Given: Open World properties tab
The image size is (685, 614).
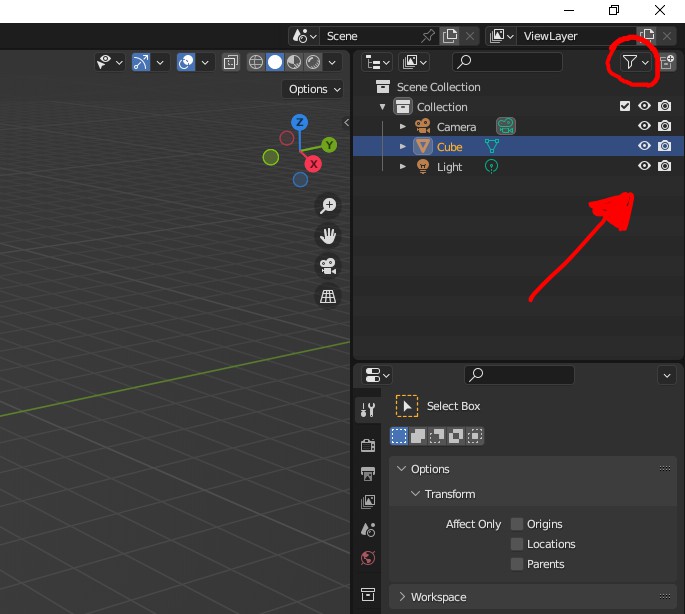Looking at the screenshot, I should pyautogui.click(x=368, y=558).
